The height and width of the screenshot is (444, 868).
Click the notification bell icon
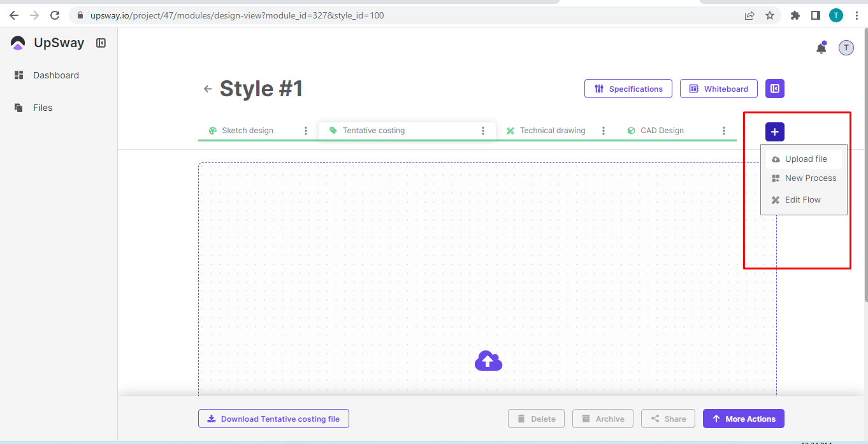(821, 48)
